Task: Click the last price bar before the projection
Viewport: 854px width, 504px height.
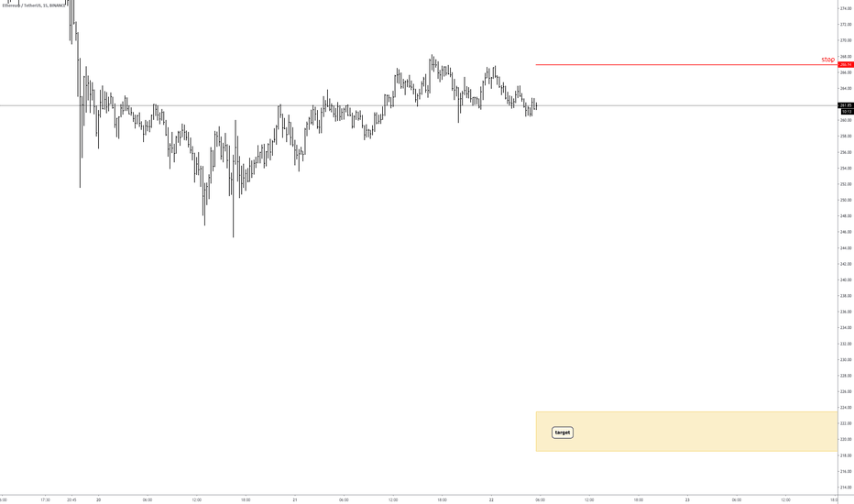Action: click(536, 105)
